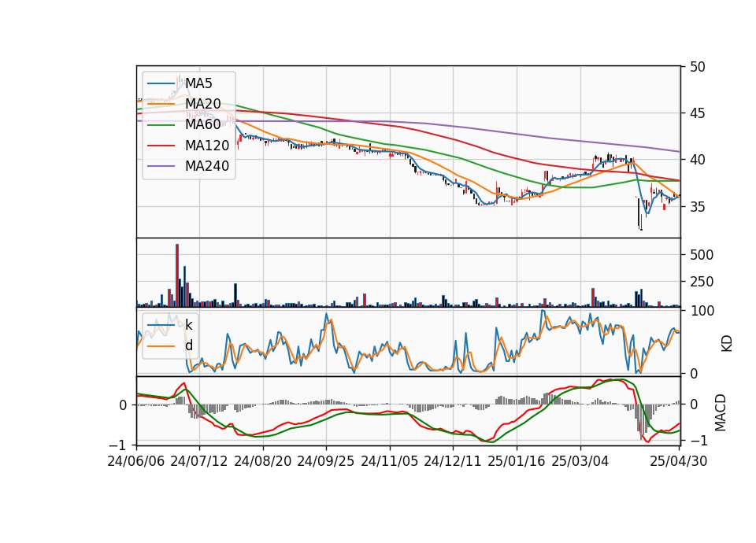Click the left MACD axis label −1
Screen dimensions: 756x543
(x=117, y=445)
